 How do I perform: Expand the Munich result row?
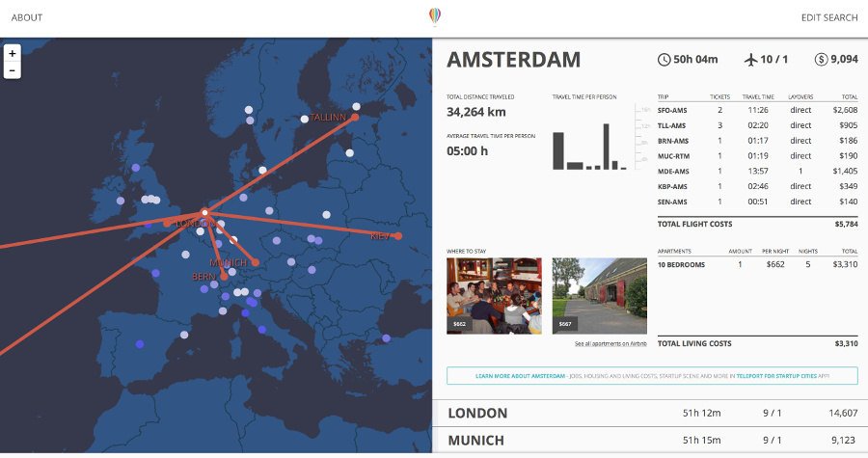[x=650, y=441]
